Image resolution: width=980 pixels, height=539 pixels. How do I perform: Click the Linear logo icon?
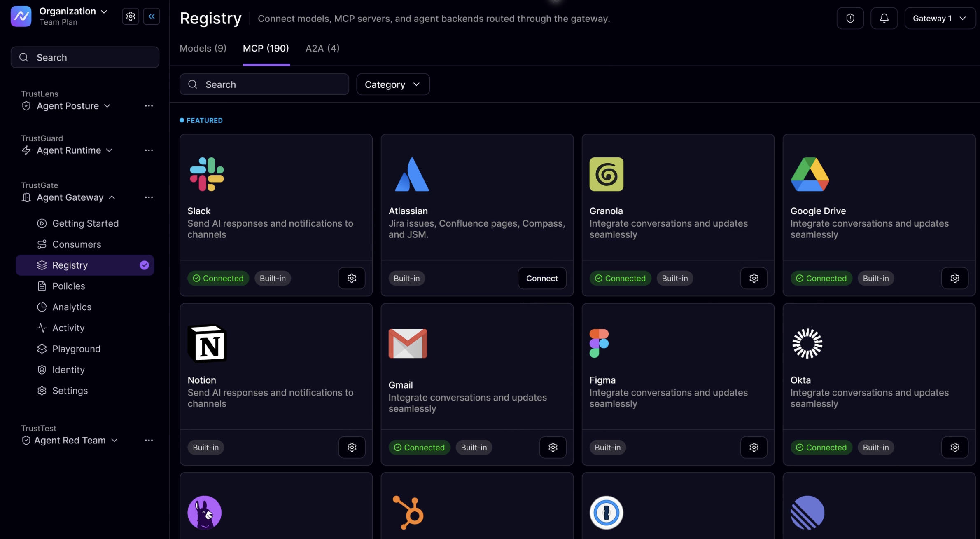point(807,513)
